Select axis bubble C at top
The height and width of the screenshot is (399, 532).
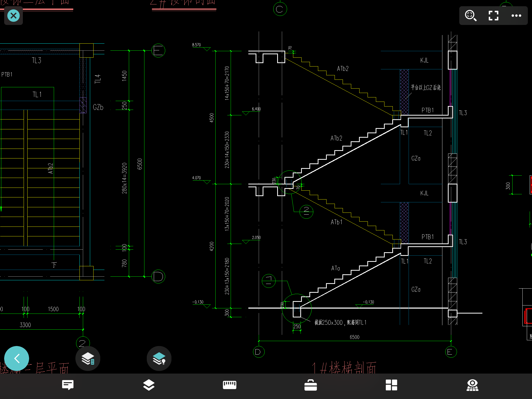coord(280,9)
